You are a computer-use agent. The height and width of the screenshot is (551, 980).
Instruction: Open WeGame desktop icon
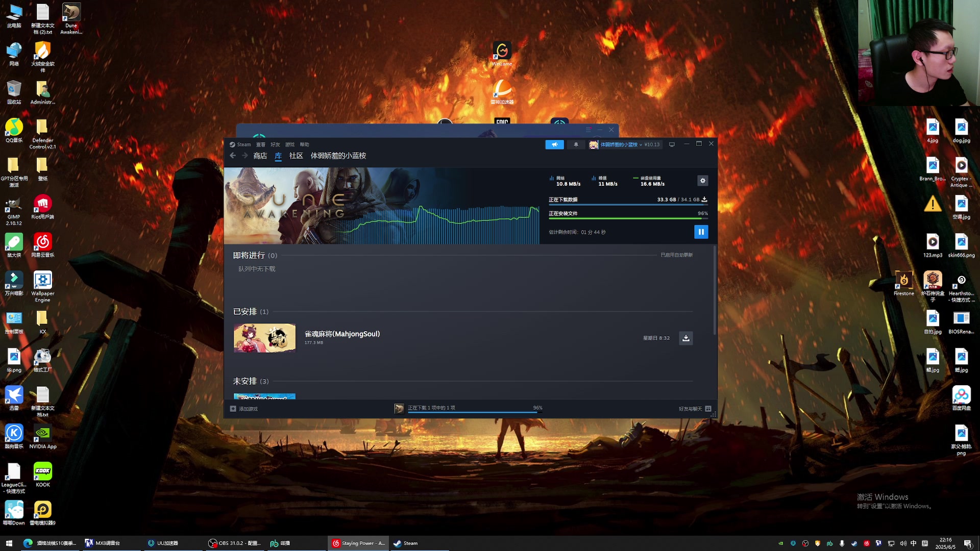coord(502,54)
